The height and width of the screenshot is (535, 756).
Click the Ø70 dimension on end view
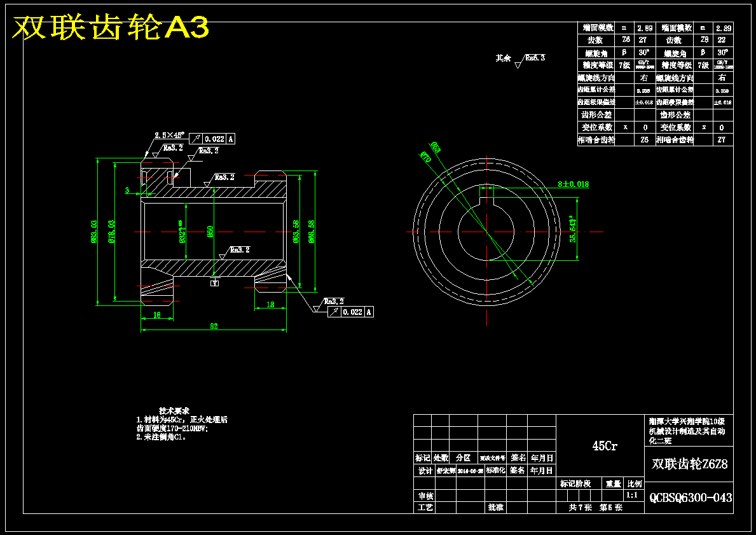[x=425, y=157]
